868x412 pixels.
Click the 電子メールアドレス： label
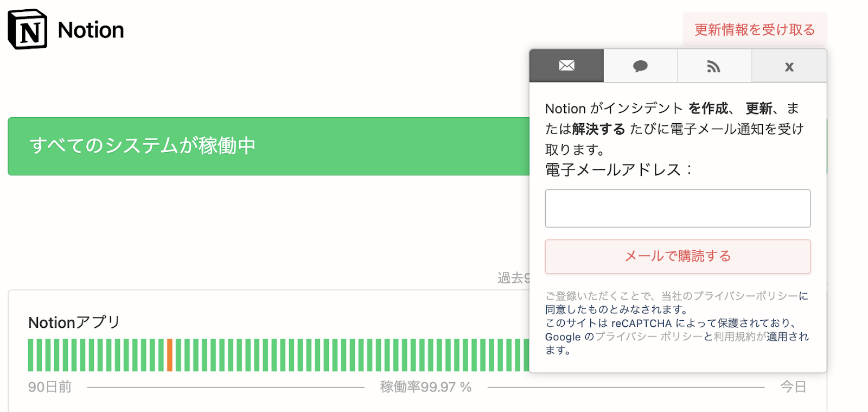[x=620, y=170]
